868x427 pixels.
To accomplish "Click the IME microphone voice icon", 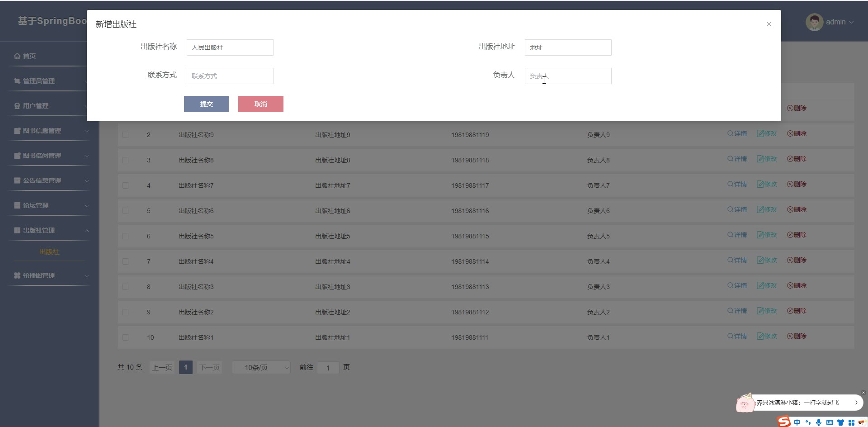I will coord(819,422).
